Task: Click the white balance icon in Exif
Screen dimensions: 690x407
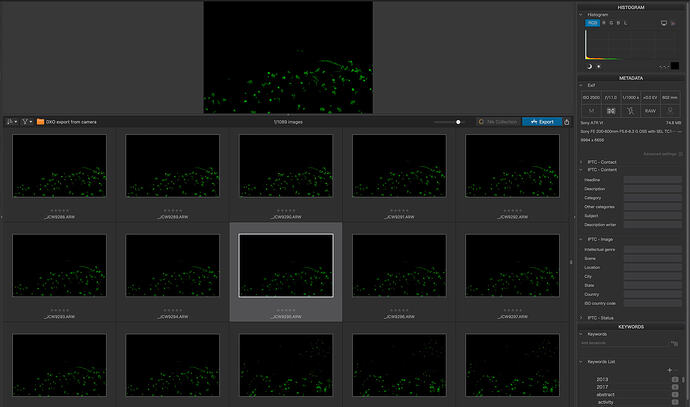Action: pos(631,111)
